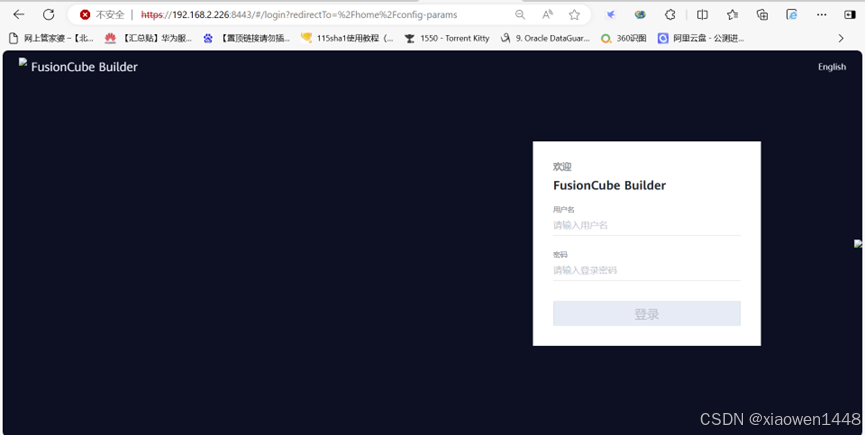Go back with the browser back arrow
This screenshot has height=435, width=865.
19,15
